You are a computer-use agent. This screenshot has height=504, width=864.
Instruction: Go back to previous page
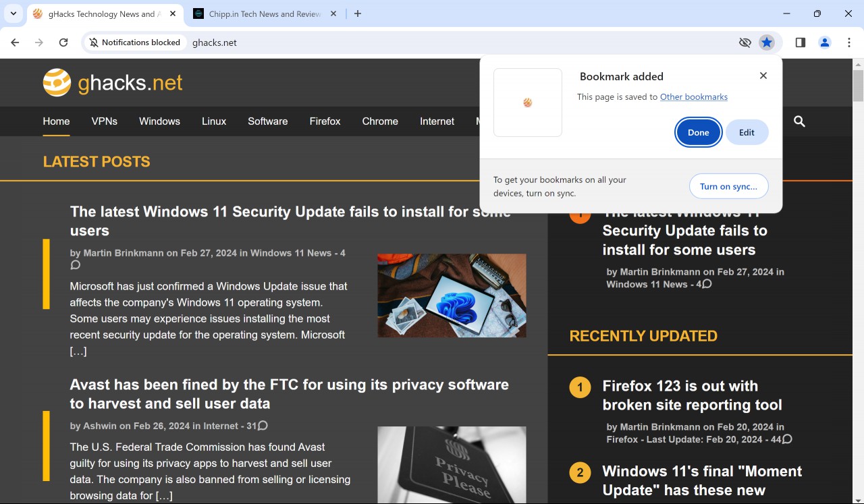(15, 43)
